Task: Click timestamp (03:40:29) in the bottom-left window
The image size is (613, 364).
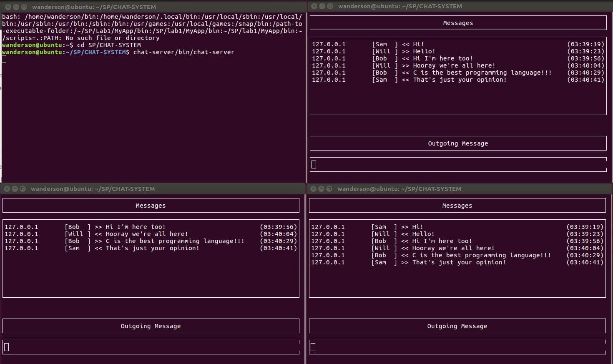Action: [x=278, y=241]
